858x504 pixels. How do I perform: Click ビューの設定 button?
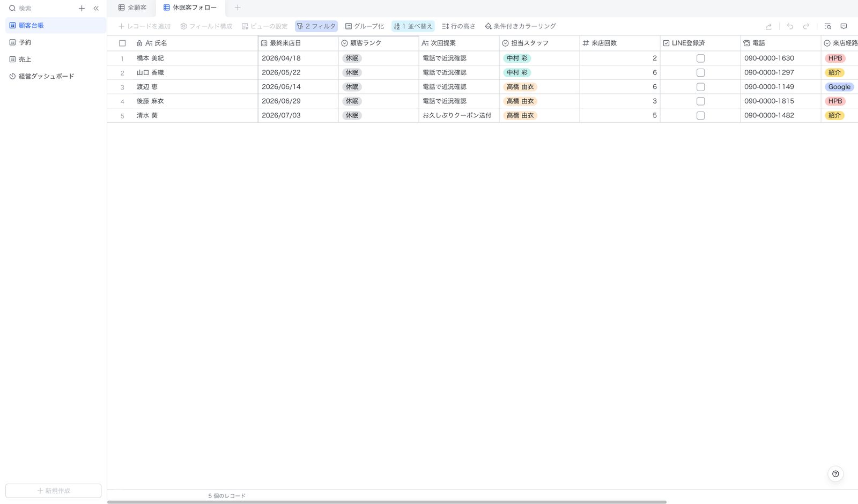pyautogui.click(x=265, y=26)
